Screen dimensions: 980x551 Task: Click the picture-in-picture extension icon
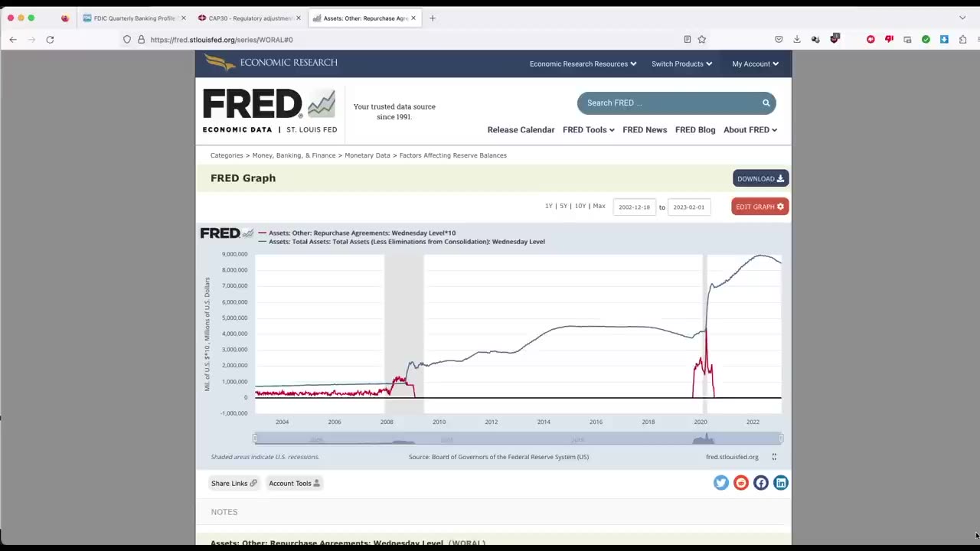pyautogui.click(x=907, y=39)
